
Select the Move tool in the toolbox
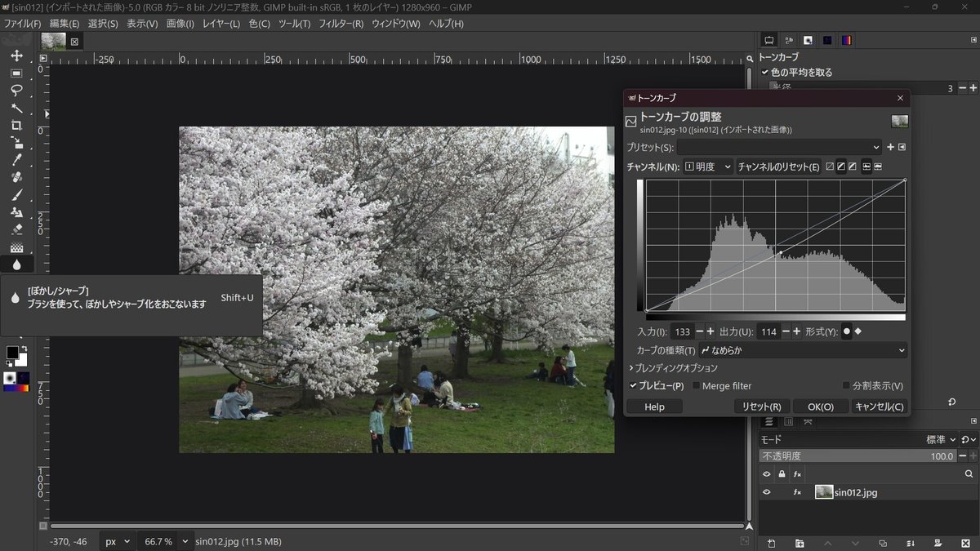pos(17,56)
